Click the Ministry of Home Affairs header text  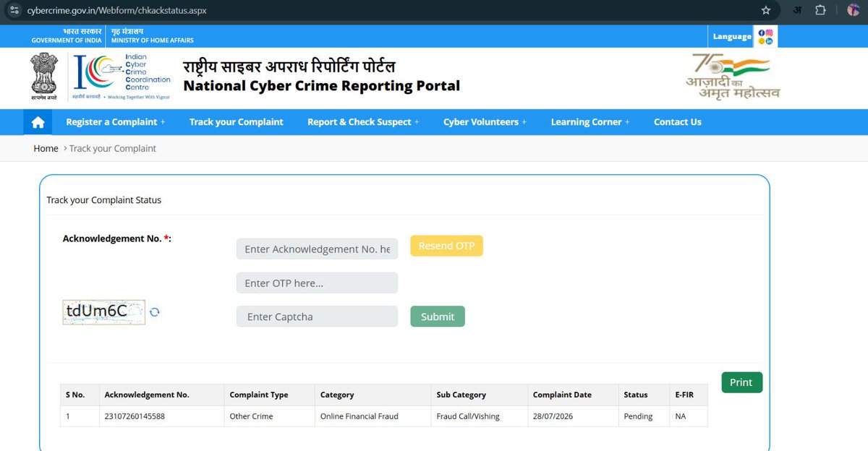tap(152, 40)
